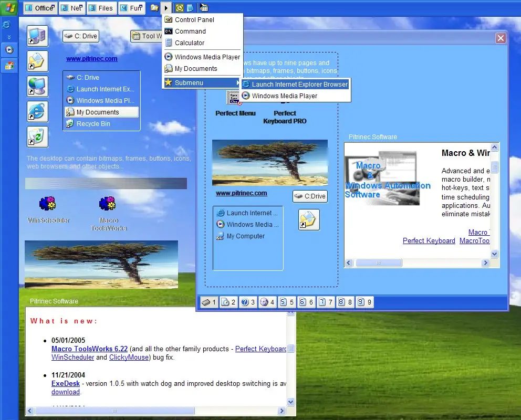Switch to the Files desktop tab
The image size is (521, 420).
pyautogui.click(x=102, y=8)
